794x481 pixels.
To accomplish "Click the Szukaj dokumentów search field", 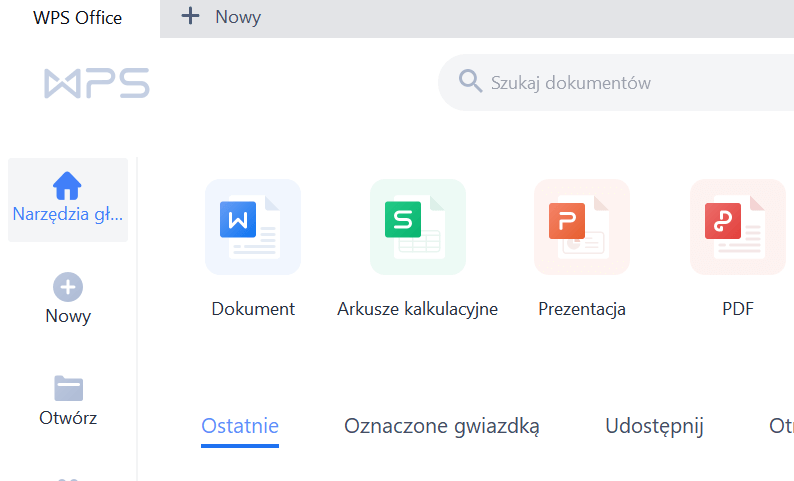I will (620, 82).
